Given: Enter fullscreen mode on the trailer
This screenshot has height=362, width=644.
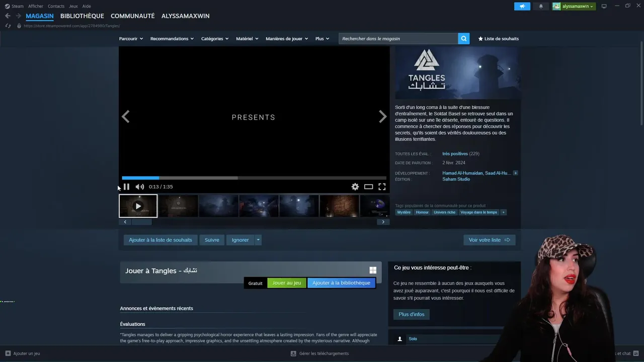Looking at the screenshot, I should point(382,187).
